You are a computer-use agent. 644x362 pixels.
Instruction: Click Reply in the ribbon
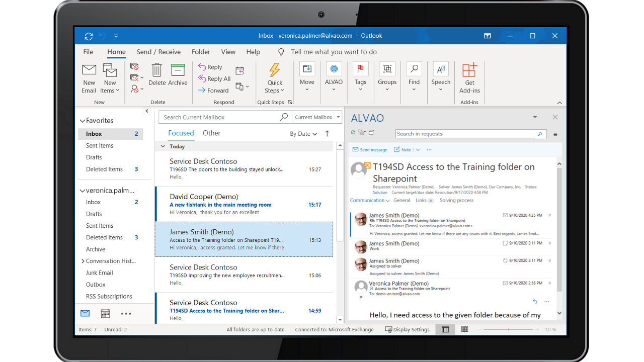210,67
